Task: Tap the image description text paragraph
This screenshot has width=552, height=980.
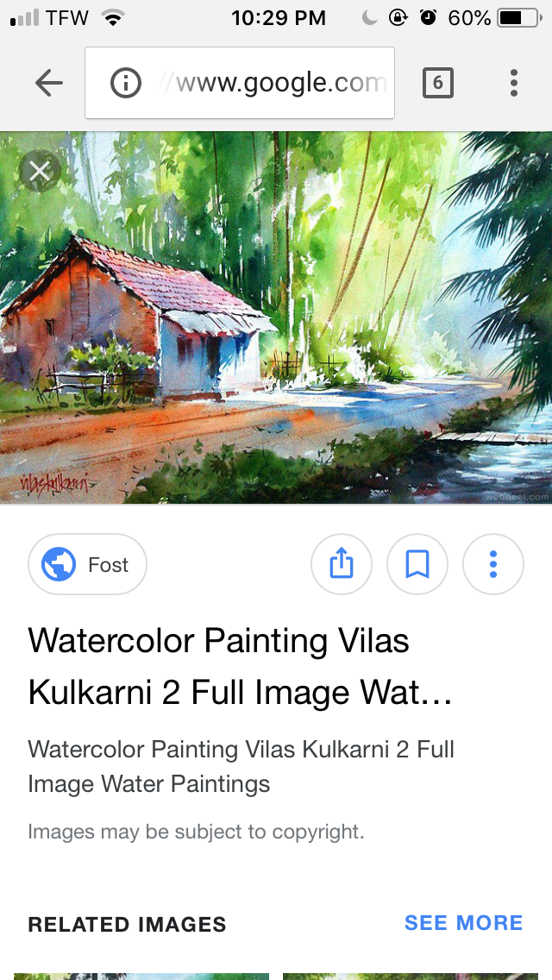Action: coord(241,766)
